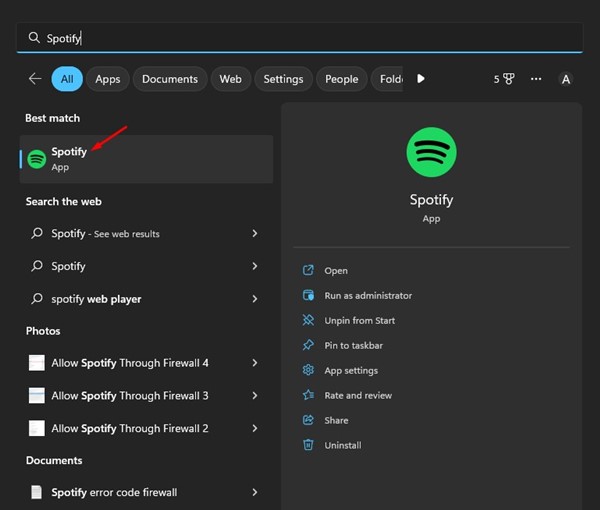Image resolution: width=600 pixels, height=510 pixels.
Task: Switch to the Settings filter tab
Action: pos(283,79)
